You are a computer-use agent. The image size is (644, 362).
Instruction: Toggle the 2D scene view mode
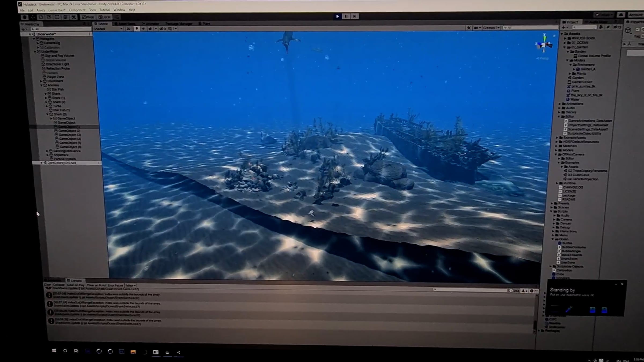129,29
